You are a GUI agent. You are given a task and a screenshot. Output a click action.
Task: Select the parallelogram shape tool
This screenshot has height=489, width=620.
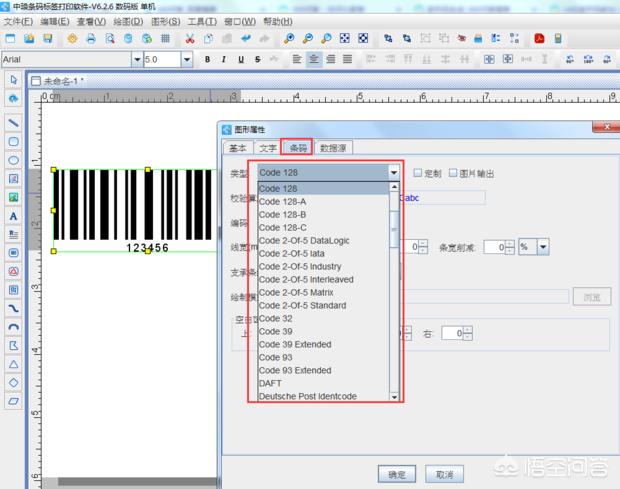click(13, 401)
